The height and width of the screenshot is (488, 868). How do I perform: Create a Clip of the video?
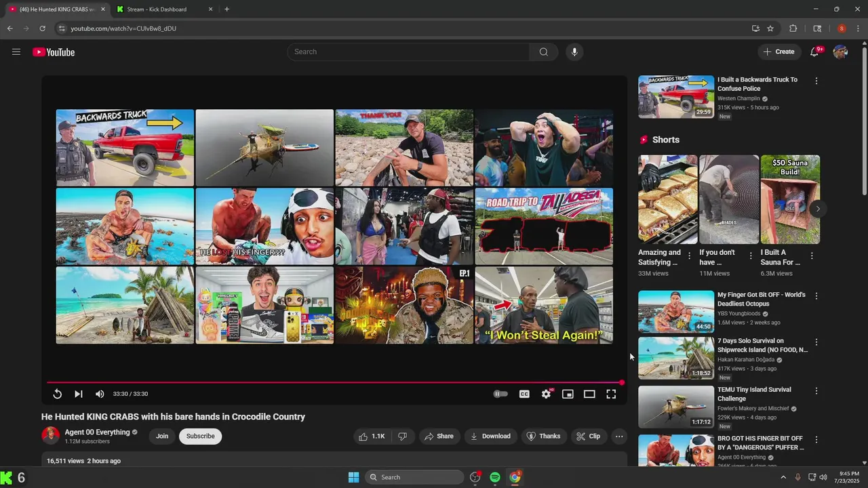tap(588, 436)
